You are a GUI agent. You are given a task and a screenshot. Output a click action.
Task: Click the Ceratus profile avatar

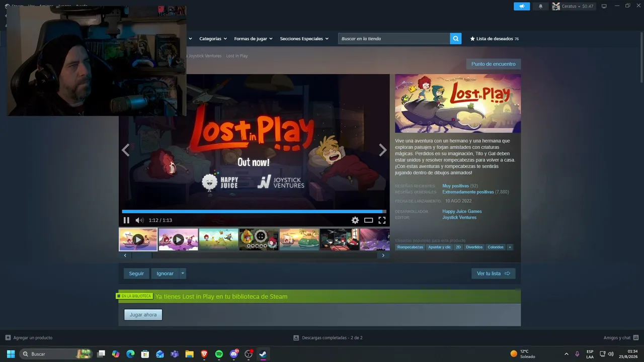pyautogui.click(x=556, y=6)
